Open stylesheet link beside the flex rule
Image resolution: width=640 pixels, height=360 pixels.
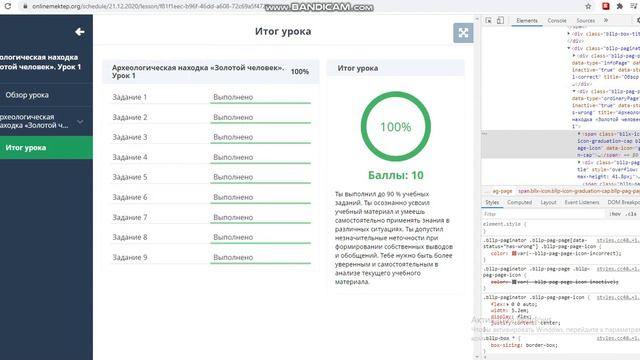pyautogui.click(x=618, y=298)
